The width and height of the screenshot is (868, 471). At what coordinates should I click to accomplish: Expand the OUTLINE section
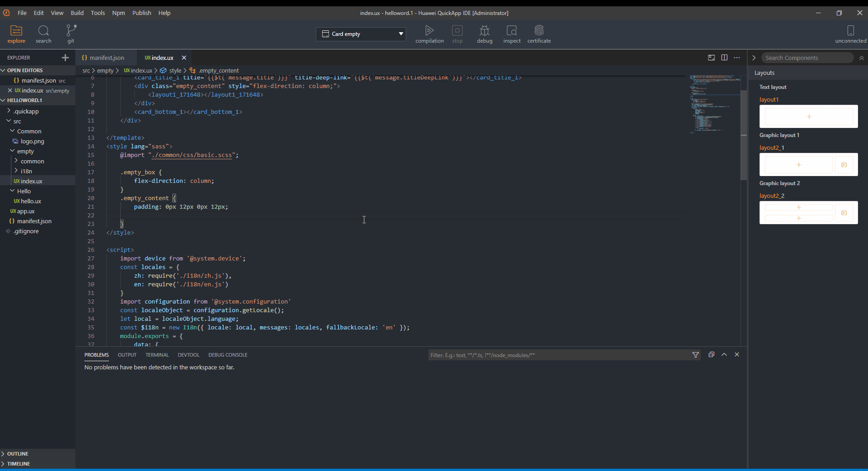pyautogui.click(x=38, y=454)
